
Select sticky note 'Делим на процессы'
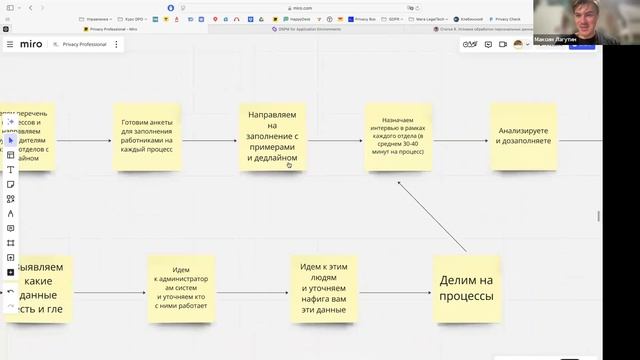pyautogui.click(x=467, y=289)
